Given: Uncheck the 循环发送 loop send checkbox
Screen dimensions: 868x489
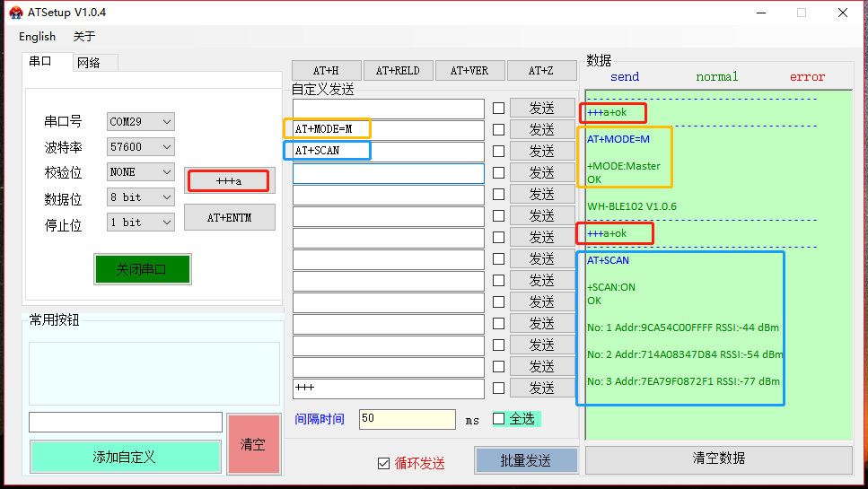Looking at the screenshot, I should pyautogui.click(x=384, y=463).
